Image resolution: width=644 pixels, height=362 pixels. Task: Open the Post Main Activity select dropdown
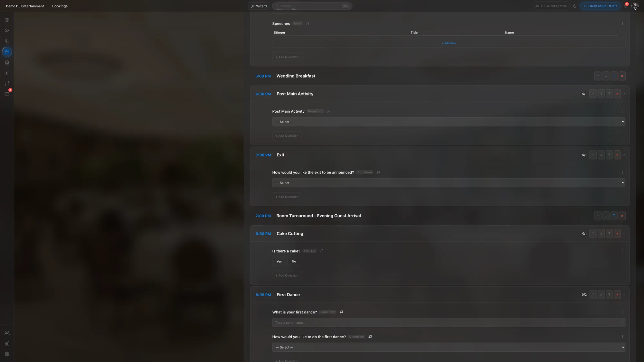click(x=449, y=122)
